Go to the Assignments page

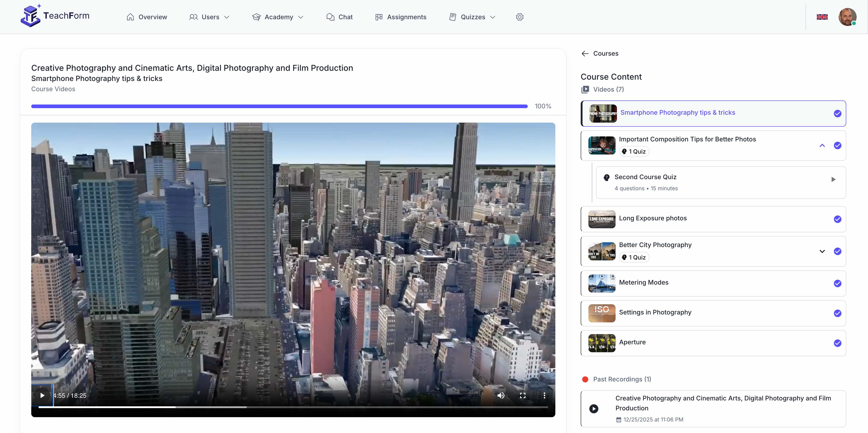(x=401, y=17)
